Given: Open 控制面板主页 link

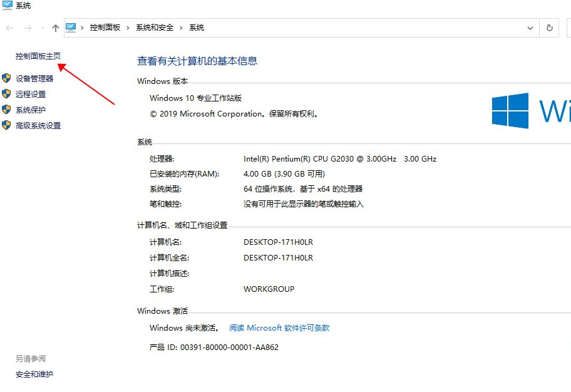Looking at the screenshot, I should (x=38, y=56).
